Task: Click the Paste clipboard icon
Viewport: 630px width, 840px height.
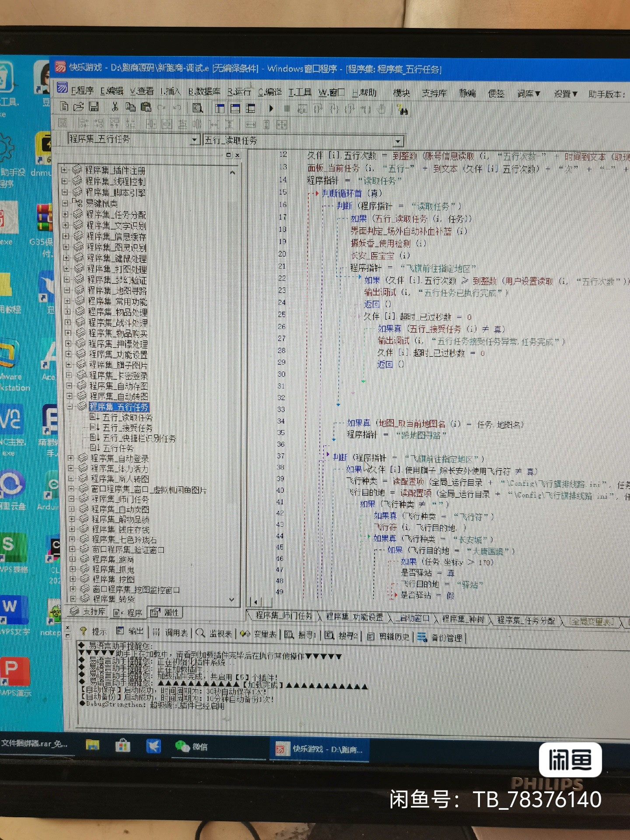Action: [x=146, y=107]
